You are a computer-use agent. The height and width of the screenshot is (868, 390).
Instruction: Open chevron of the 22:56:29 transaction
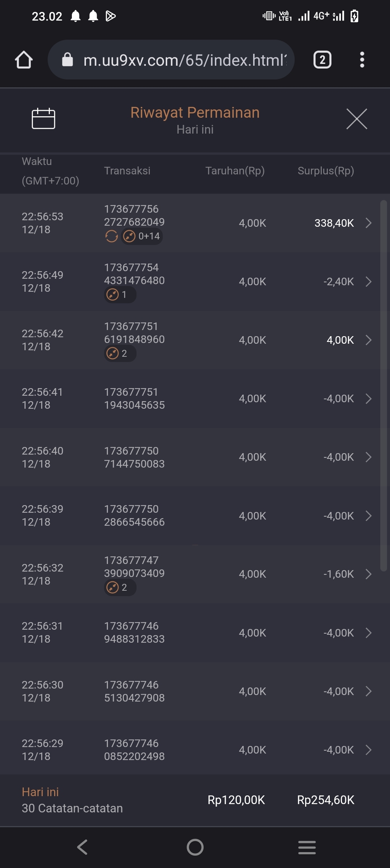tap(368, 750)
